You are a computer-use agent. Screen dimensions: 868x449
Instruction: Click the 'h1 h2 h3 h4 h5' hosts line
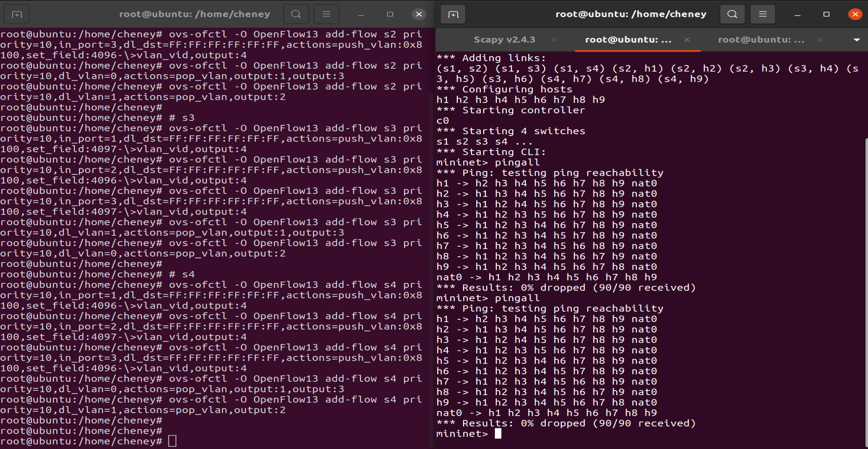click(x=521, y=100)
